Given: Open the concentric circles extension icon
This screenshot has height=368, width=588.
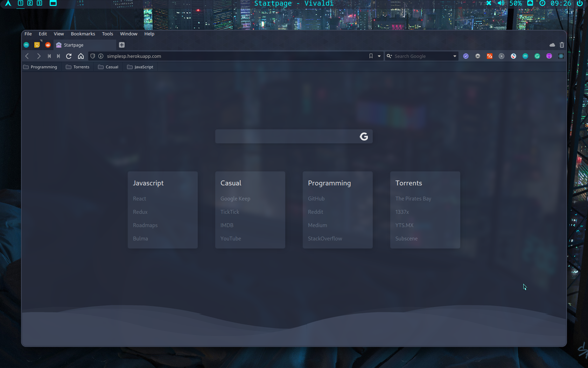Looking at the screenshot, I should click(x=502, y=56).
